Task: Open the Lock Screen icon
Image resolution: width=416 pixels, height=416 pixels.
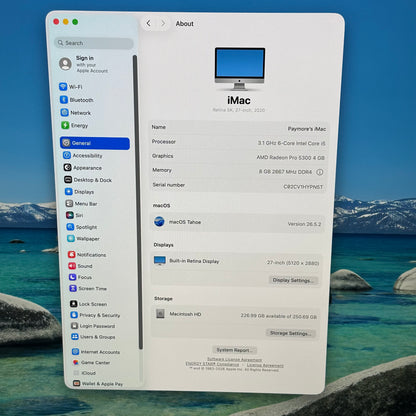Action: [74, 304]
